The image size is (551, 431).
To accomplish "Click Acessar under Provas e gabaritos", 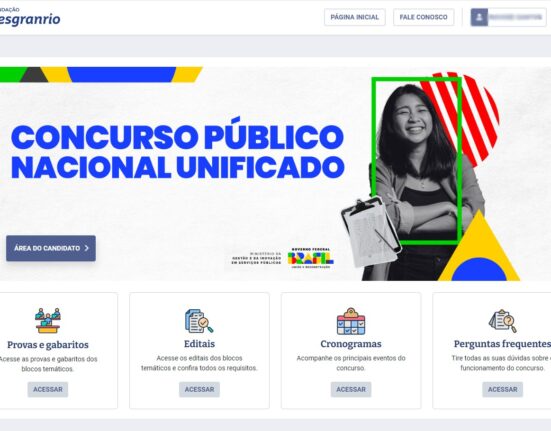I will pyautogui.click(x=48, y=389).
